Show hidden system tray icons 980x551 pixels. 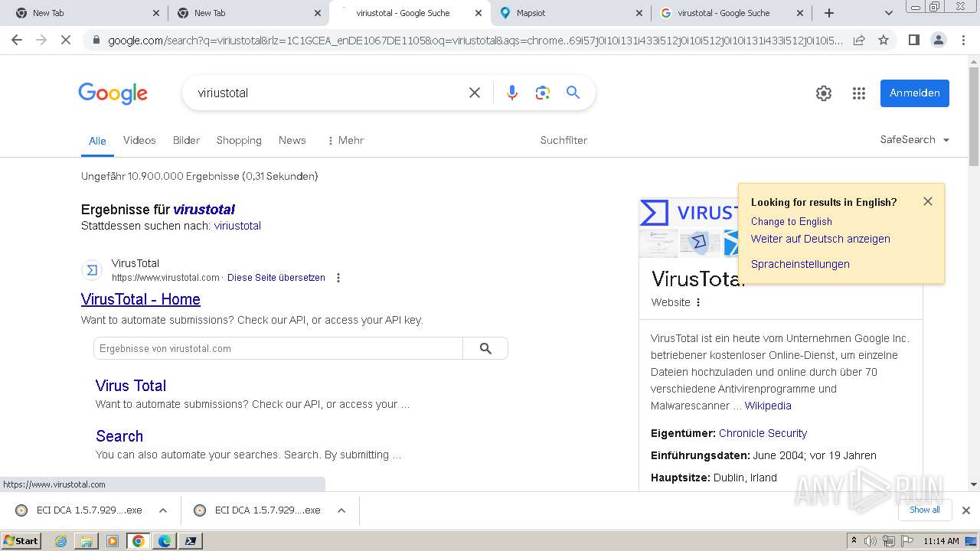click(854, 541)
